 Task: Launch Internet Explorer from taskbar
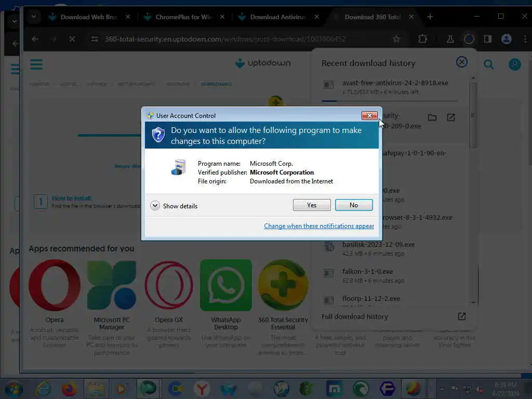(44, 389)
